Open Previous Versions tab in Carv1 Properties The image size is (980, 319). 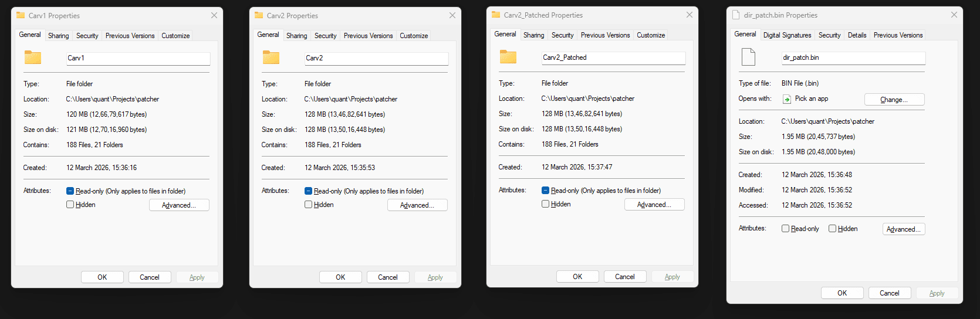click(x=130, y=36)
